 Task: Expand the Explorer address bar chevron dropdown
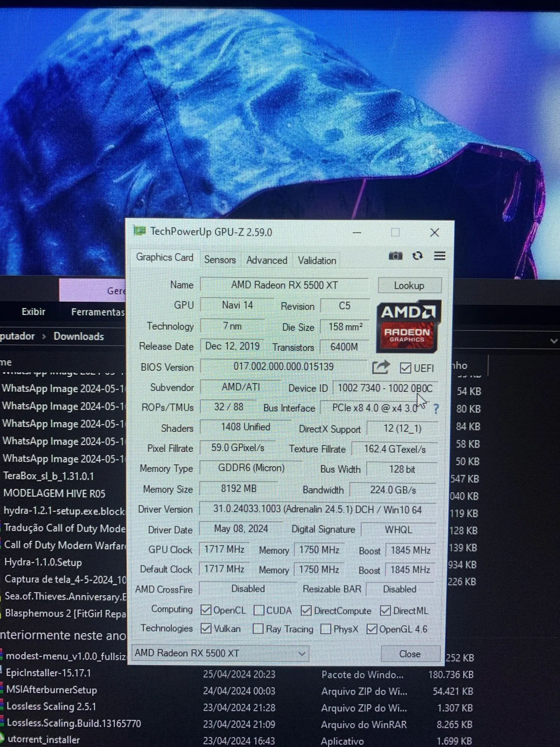(554, 341)
